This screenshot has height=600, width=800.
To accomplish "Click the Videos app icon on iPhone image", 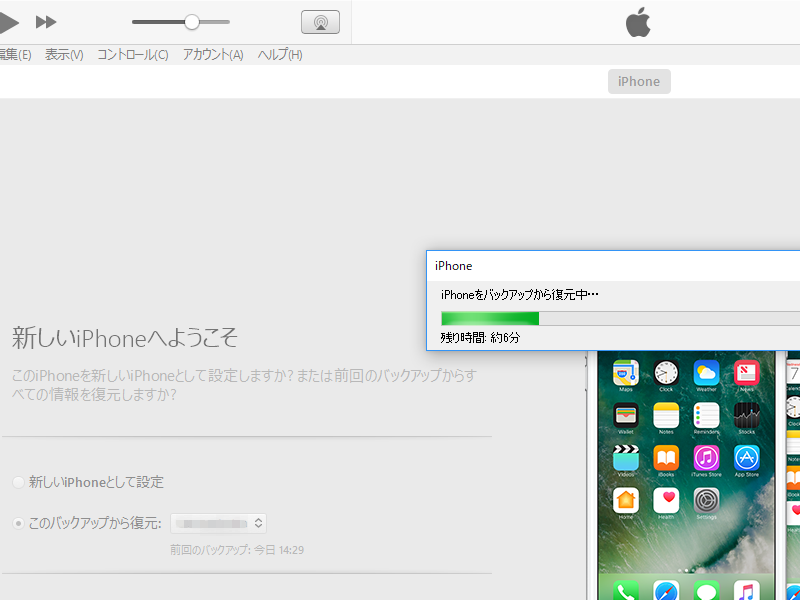I will [626, 458].
